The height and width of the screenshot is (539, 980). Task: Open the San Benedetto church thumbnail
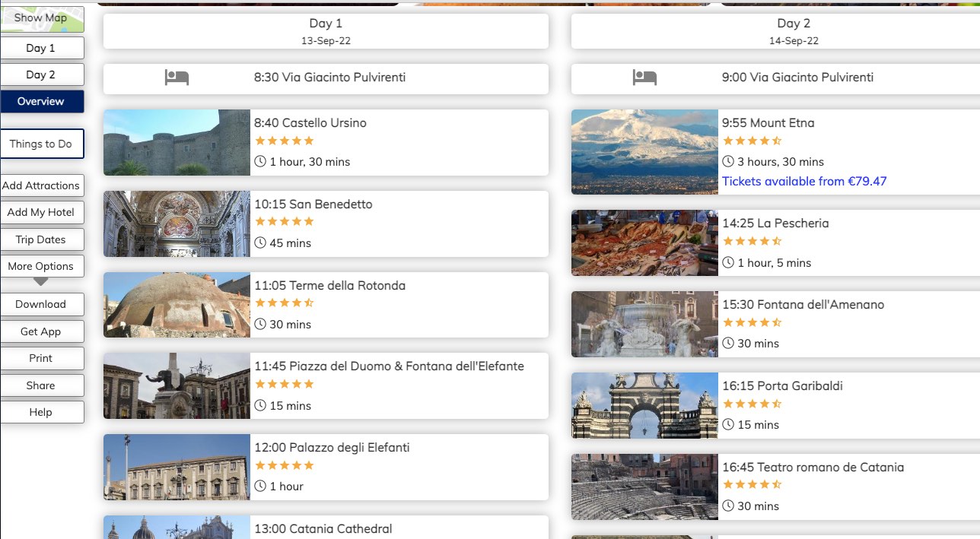[177, 224]
